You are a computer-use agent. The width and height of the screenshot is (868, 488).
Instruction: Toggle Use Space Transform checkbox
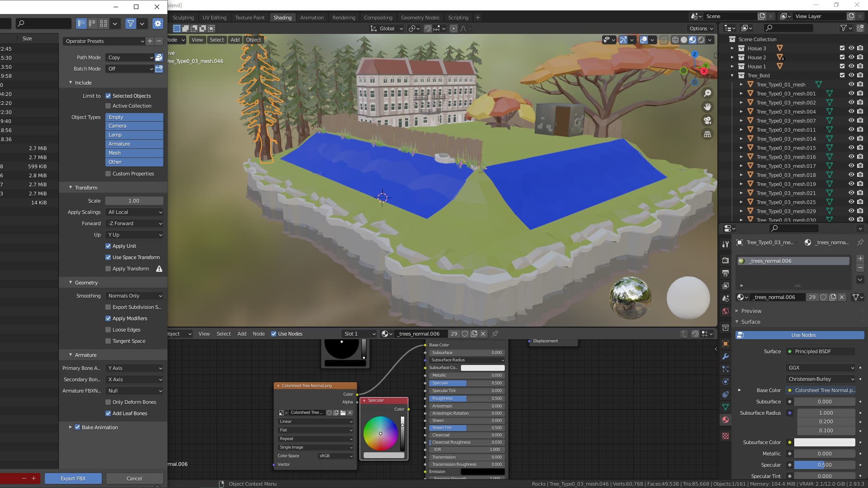click(108, 257)
